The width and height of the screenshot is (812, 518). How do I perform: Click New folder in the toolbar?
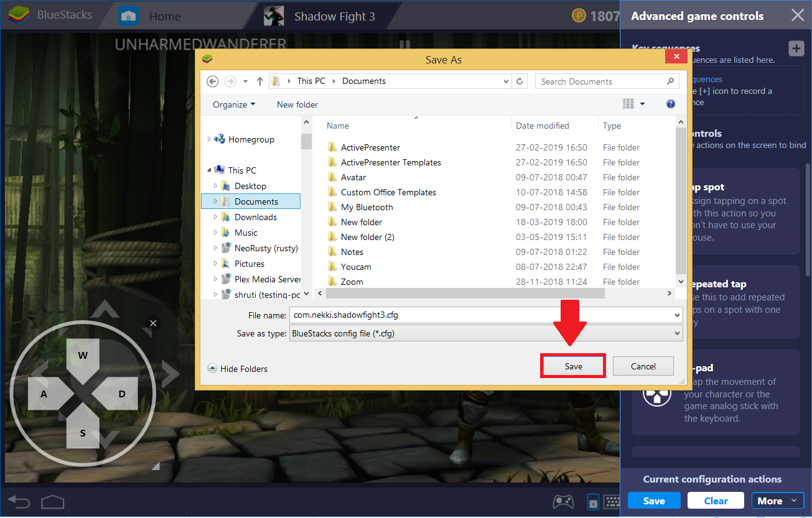coord(297,104)
